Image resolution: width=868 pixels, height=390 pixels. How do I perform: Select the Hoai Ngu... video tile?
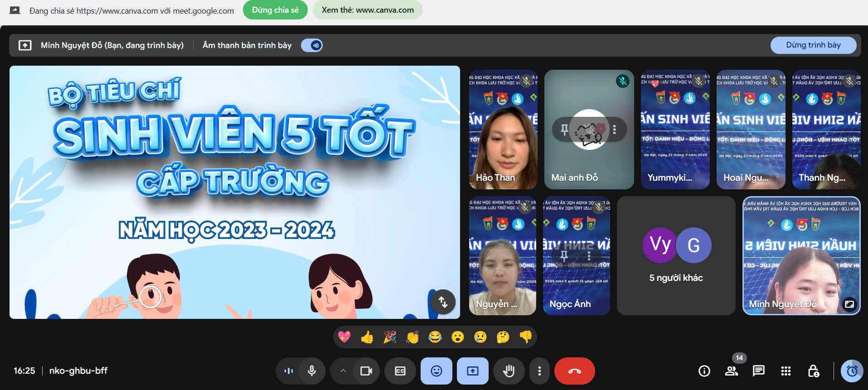pos(751,130)
